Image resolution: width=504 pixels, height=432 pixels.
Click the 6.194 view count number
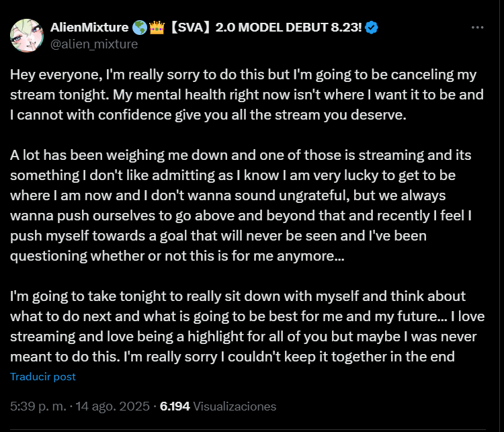pyautogui.click(x=175, y=406)
